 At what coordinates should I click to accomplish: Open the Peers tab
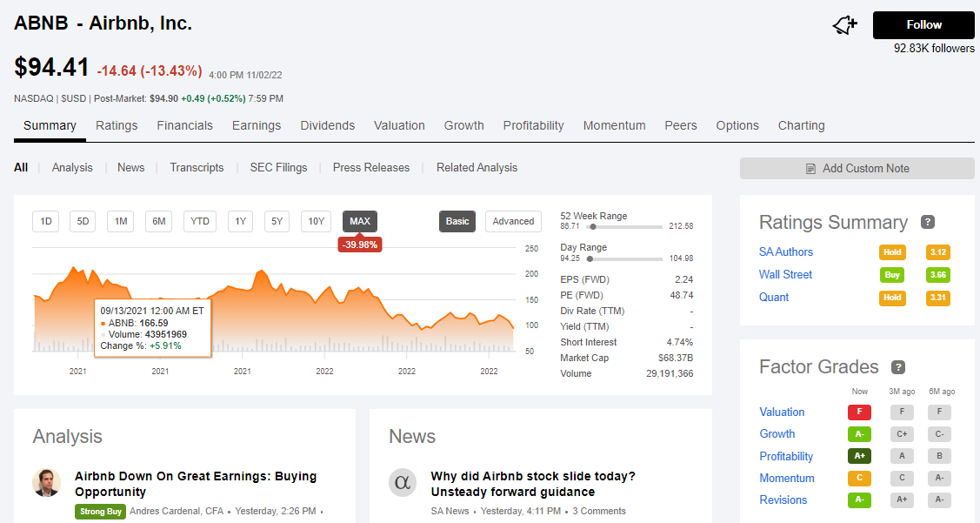coord(681,125)
